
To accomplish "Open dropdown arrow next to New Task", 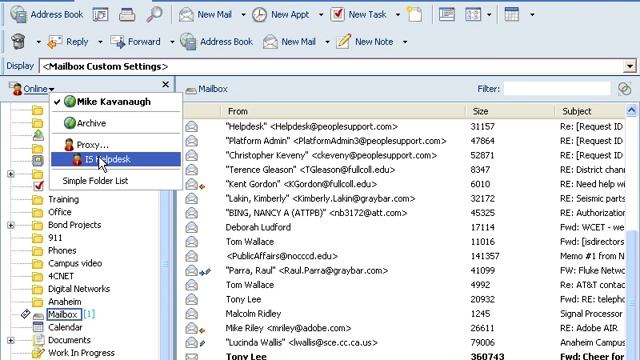I will point(398,15).
